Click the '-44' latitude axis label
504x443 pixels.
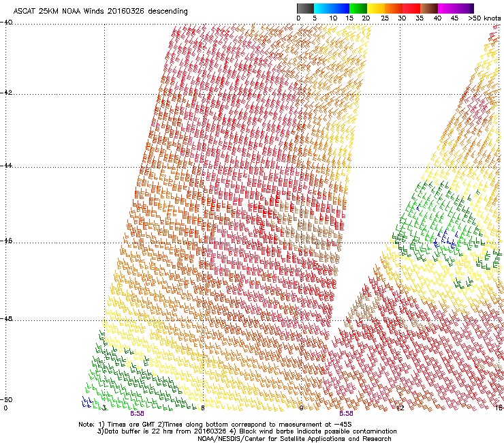[6, 166]
